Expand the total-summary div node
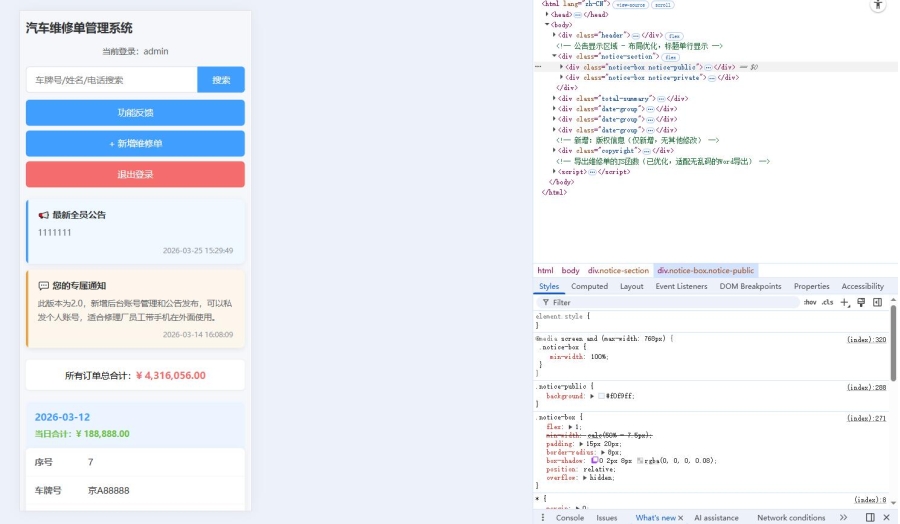Viewport: 900px width, 524px height. tap(554, 98)
